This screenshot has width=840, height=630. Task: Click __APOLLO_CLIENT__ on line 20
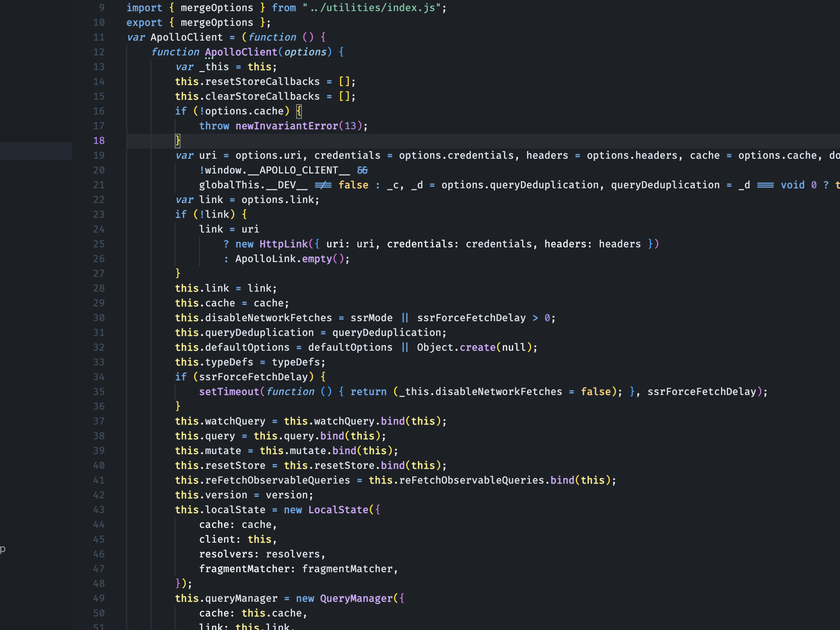tap(299, 170)
